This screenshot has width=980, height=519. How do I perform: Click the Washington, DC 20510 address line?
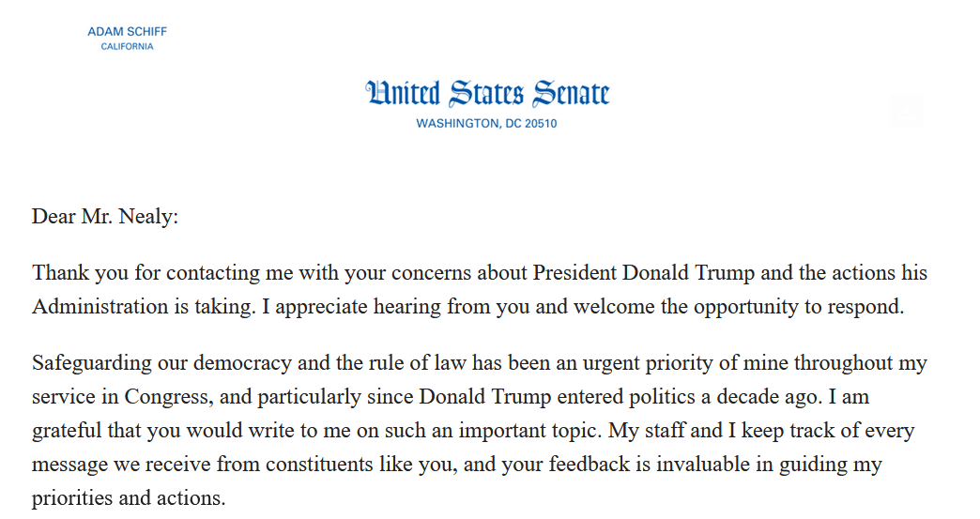[486, 124]
